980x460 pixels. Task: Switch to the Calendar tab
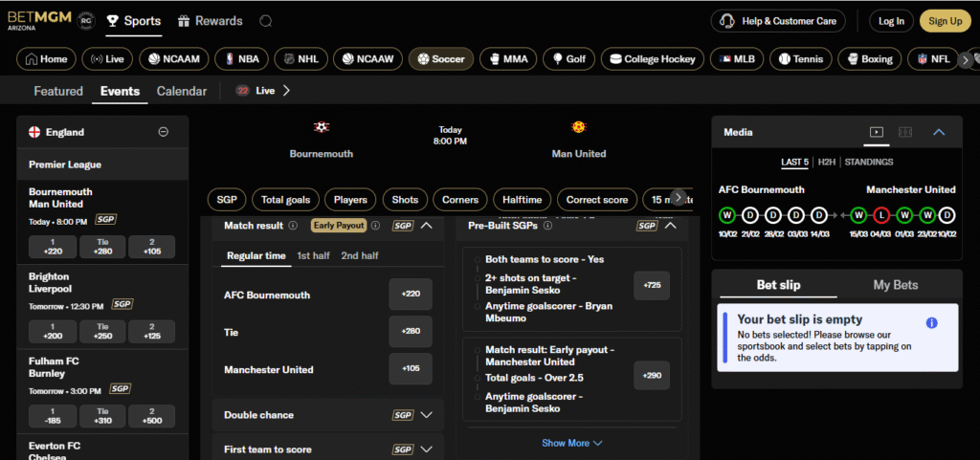(x=181, y=91)
